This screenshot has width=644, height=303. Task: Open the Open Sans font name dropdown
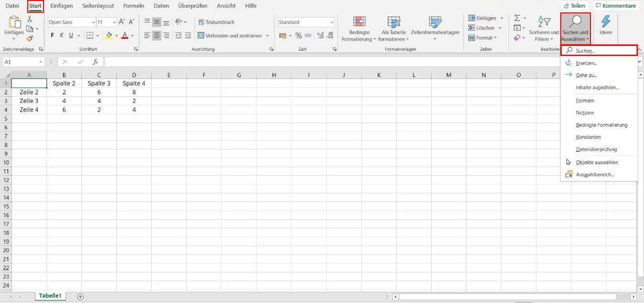click(93, 22)
